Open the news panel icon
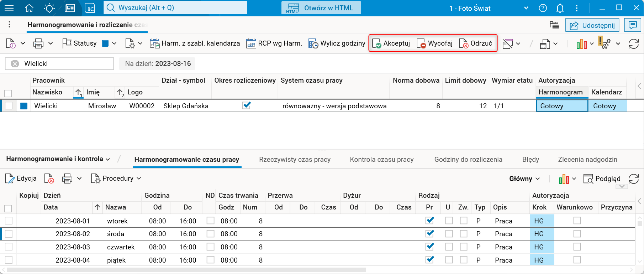Screen dimensions: 644x274 point(70,8)
